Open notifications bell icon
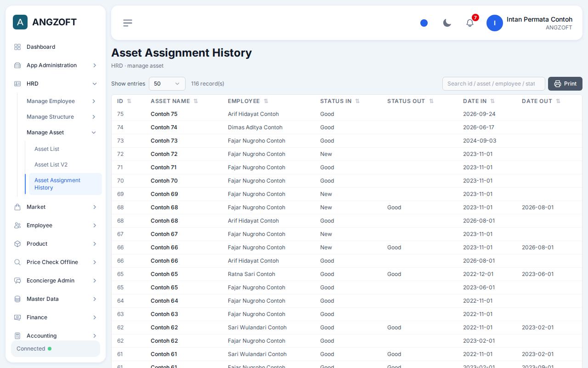 coord(470,23)
